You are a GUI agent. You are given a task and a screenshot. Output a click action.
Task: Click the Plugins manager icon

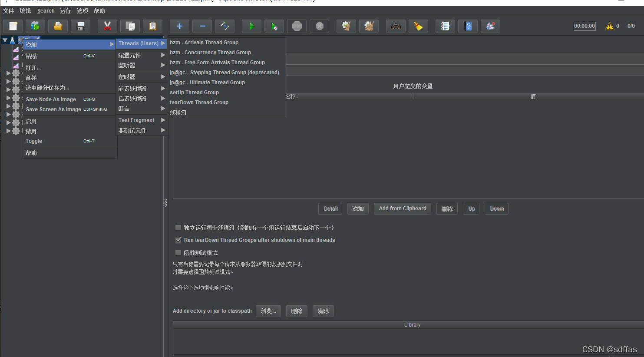[x=490, y=26]
